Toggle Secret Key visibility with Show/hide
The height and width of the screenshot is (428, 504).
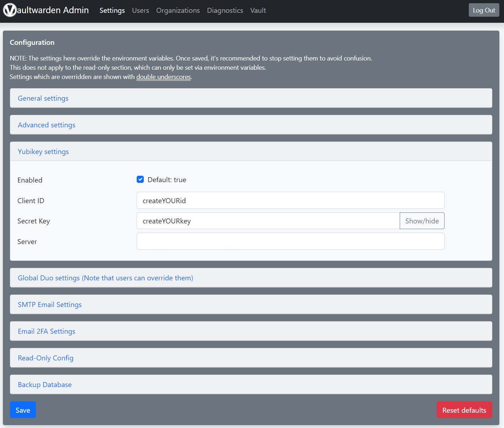pyautogui.click(x=422, y=221)
